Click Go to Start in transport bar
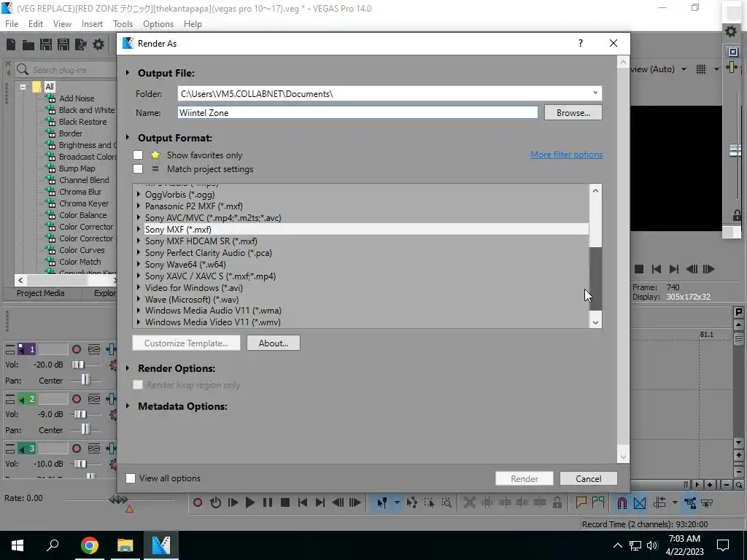Screen dimensions: 747x560 coord(303,502)
